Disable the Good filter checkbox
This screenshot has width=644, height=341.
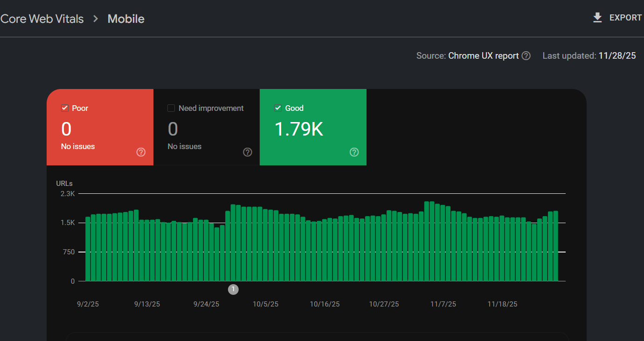[x=278, y=108]
